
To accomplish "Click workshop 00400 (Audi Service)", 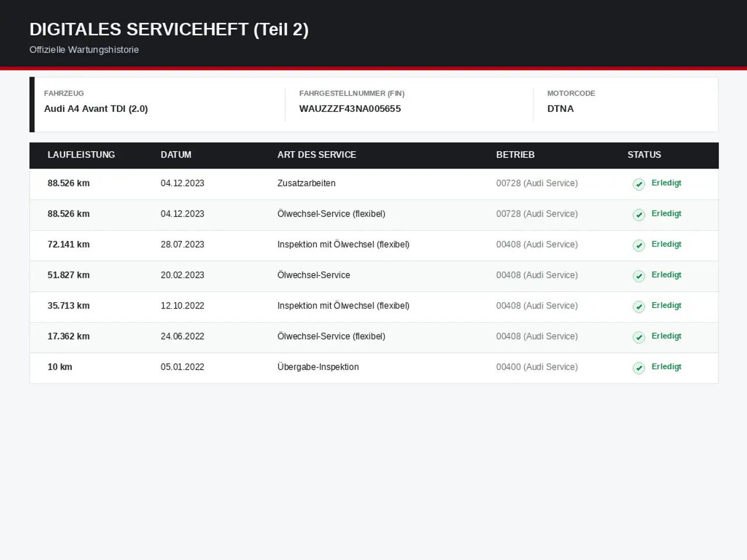I will (x=537, y=367).
